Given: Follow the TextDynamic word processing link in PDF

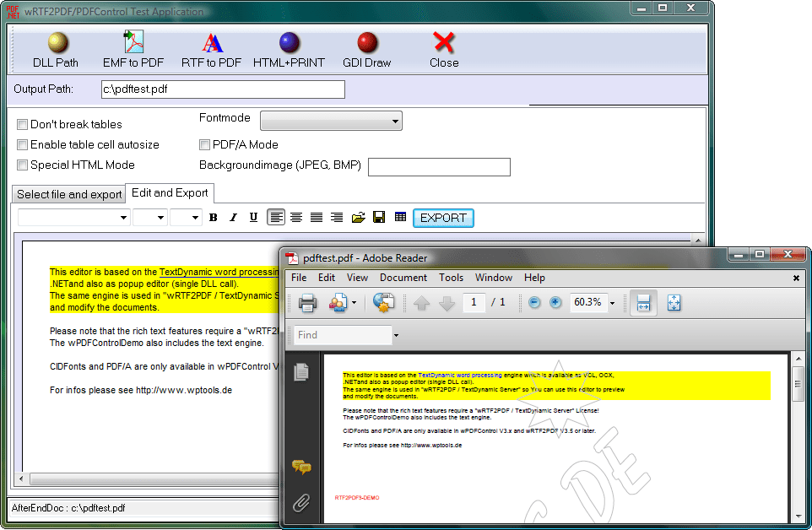Looking at the screenshot, I should pos(460,376).
